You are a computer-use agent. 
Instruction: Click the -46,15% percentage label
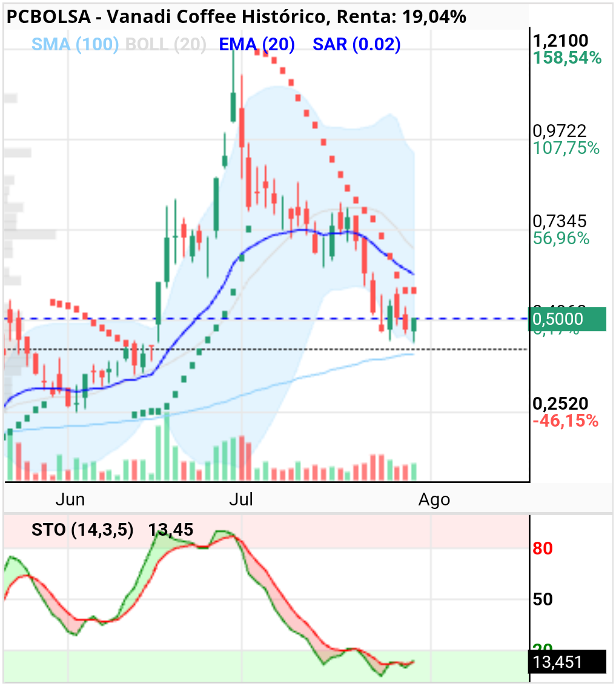(565, 421)
